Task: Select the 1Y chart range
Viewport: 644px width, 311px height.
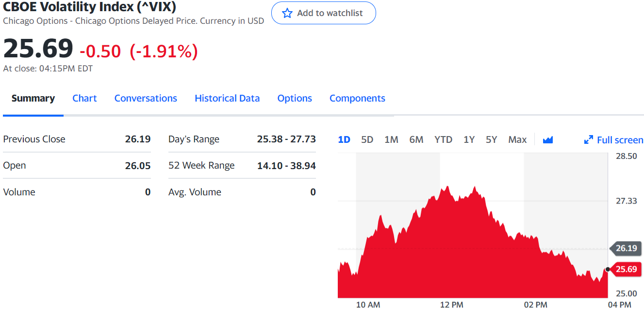Action: pos(469,140)
